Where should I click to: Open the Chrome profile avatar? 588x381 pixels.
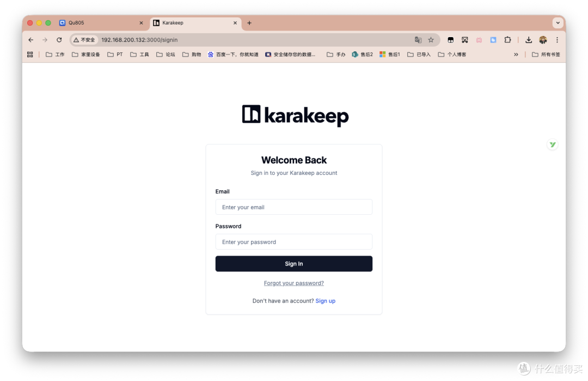(543, 40)
